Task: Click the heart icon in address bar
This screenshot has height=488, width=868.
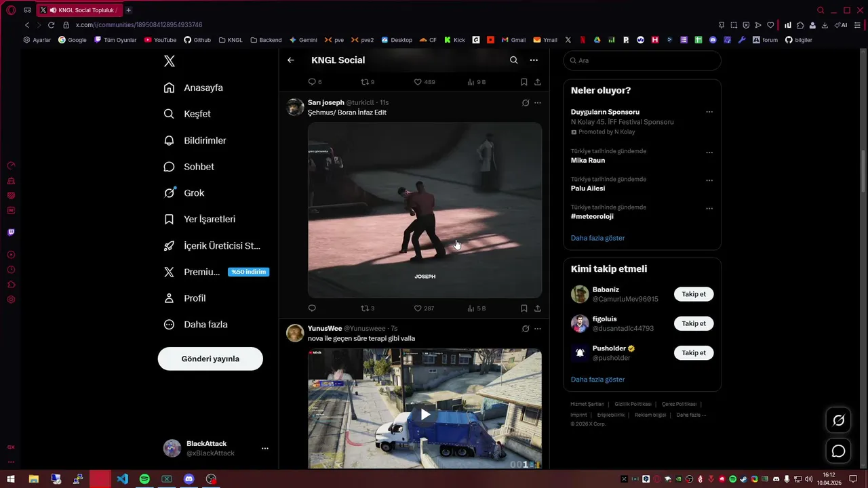Action: [770, 25]
